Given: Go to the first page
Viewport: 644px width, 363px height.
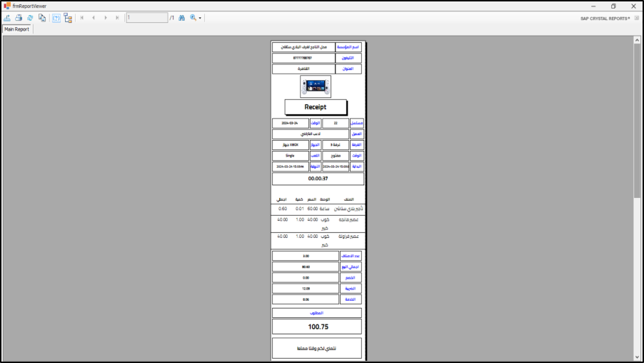Looking at the screenshot, I should (x=82, y=18).
